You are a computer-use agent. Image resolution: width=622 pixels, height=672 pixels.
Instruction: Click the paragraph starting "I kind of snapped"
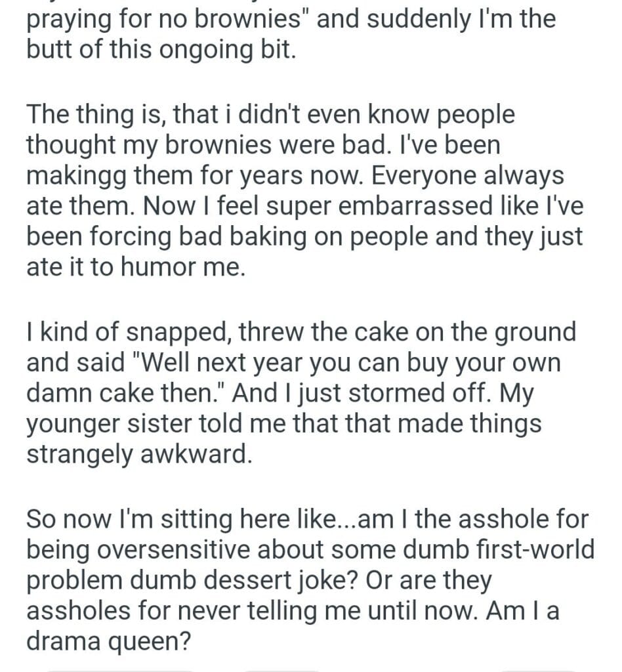click(x=301, y=394)
